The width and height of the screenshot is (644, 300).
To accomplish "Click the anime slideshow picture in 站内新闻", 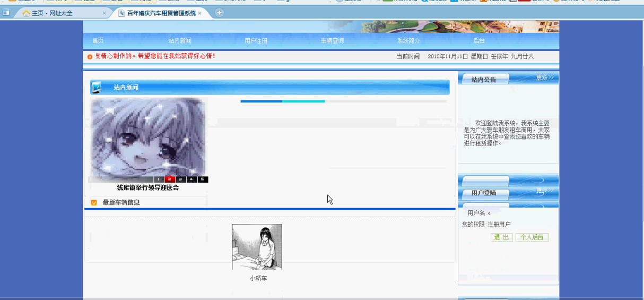I will tap(148, 138).
